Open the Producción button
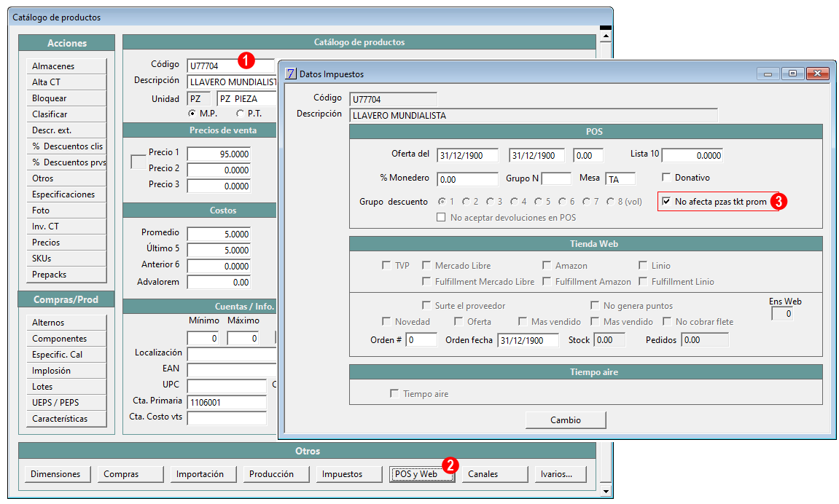Screen dimensions: 839x504 click(276, 474)
